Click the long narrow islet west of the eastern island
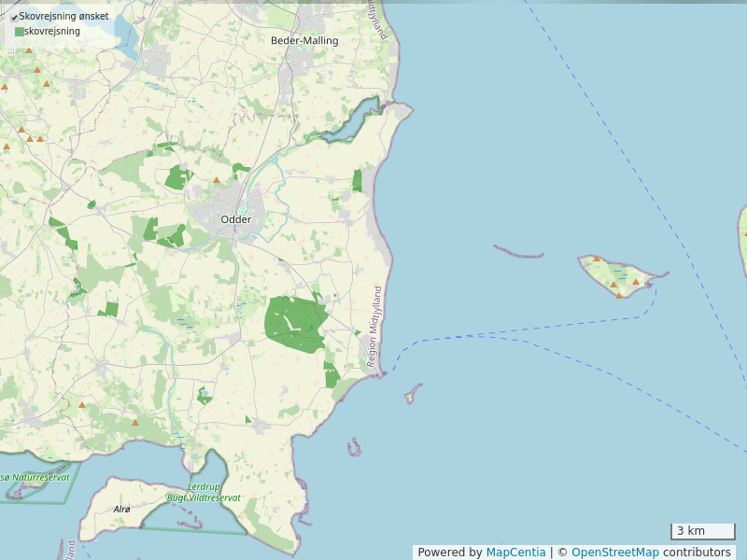The width and height of the screenshot is (747, 560). click(518, 252)
